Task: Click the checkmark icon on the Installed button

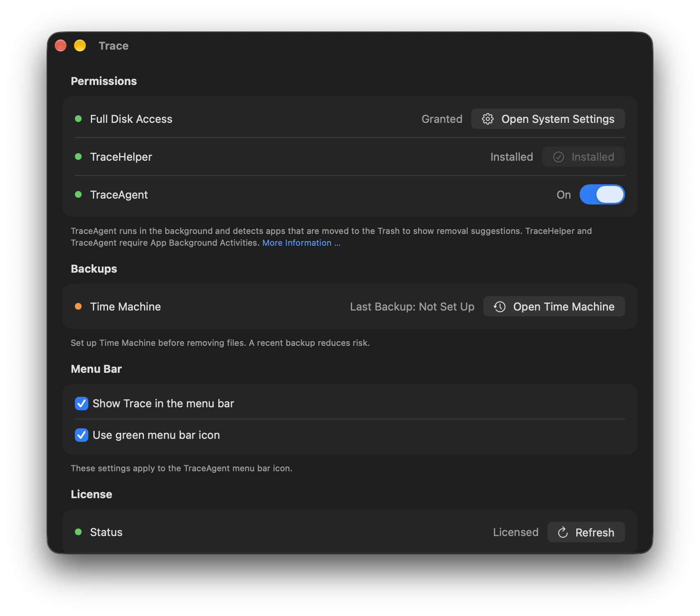Action: [558, 157]
